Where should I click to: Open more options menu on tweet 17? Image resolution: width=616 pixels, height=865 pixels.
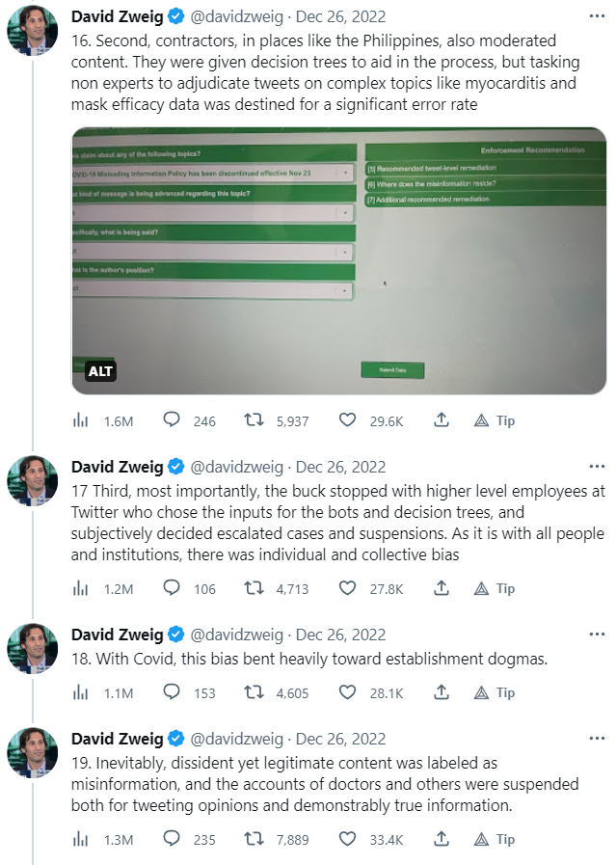coord(597,467)
